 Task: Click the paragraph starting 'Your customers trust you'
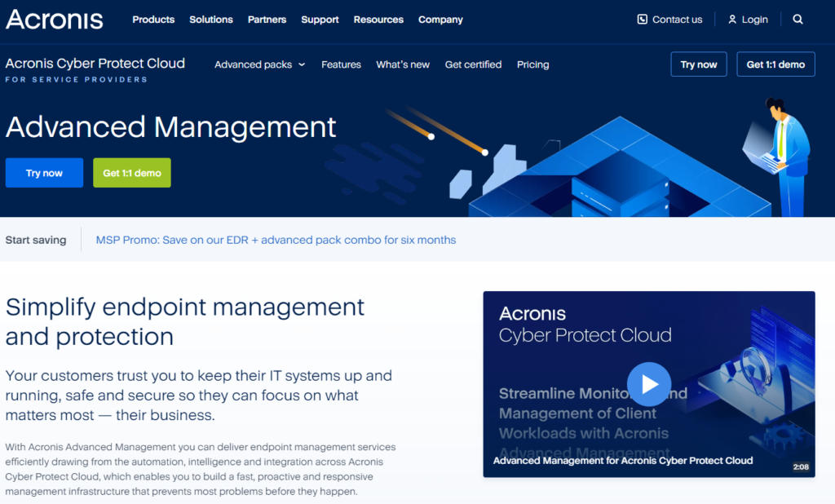199,396
